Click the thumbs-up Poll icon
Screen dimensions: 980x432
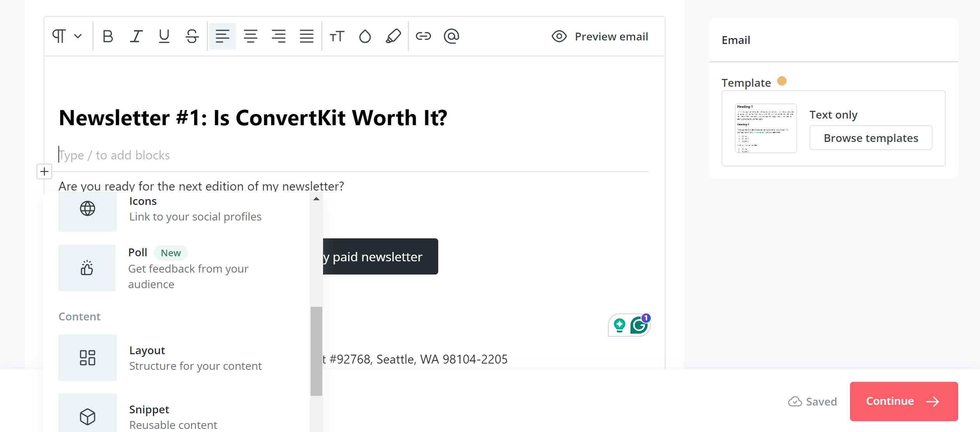[x=87, y=268]
